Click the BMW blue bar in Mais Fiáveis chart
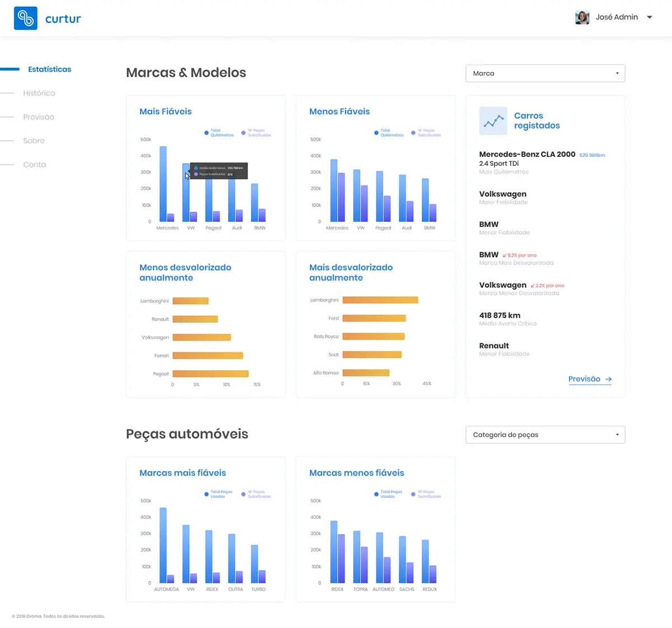This screenshot has width=672, height=628. 254,202
